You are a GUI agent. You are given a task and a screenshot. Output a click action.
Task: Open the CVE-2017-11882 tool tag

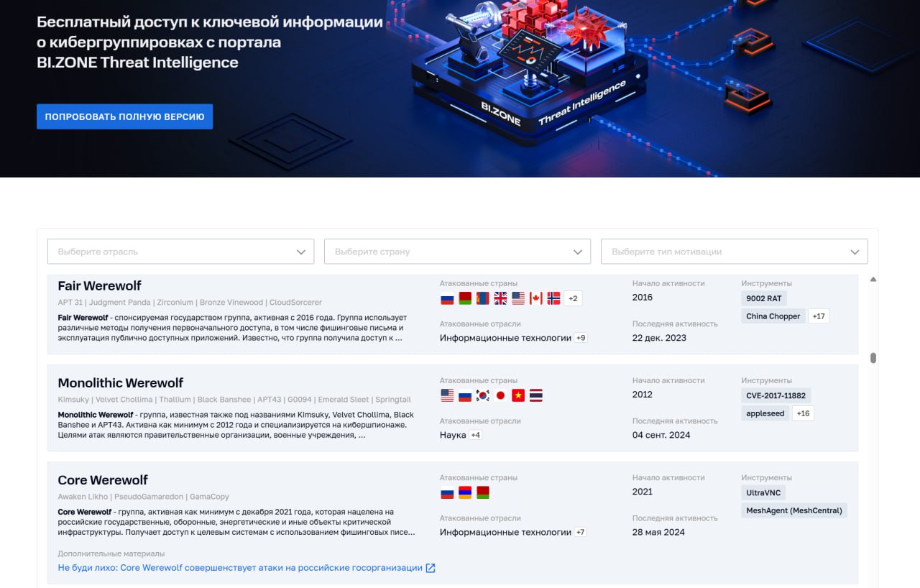tap(776, 395)
